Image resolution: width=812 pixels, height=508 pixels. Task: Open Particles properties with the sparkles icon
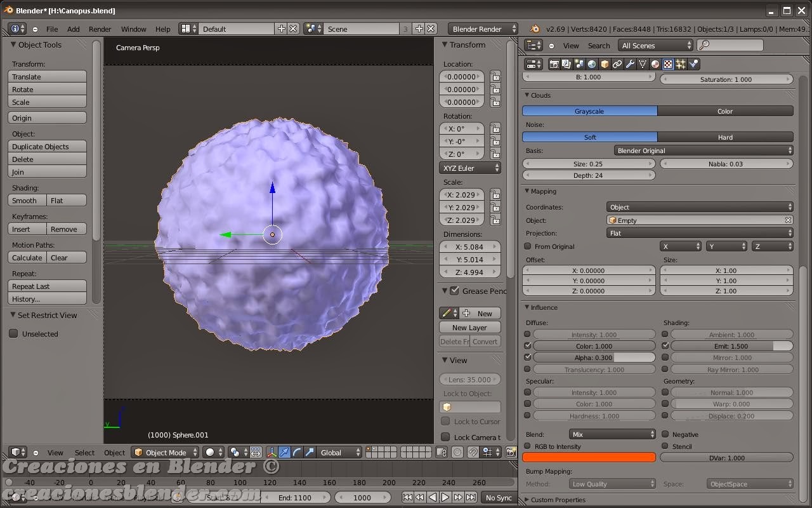[x=680, y=63]
